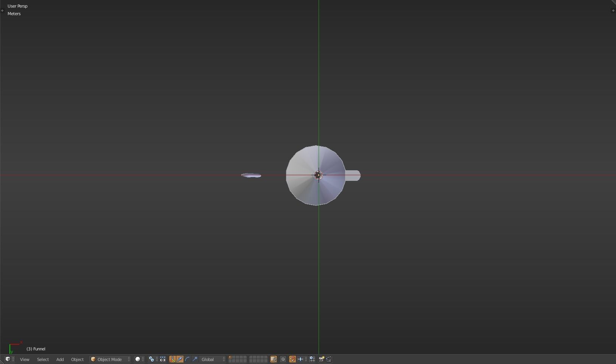Screen dimensions: 616x364
Task: Open the editor type selector cube icon
Action: 10,359
